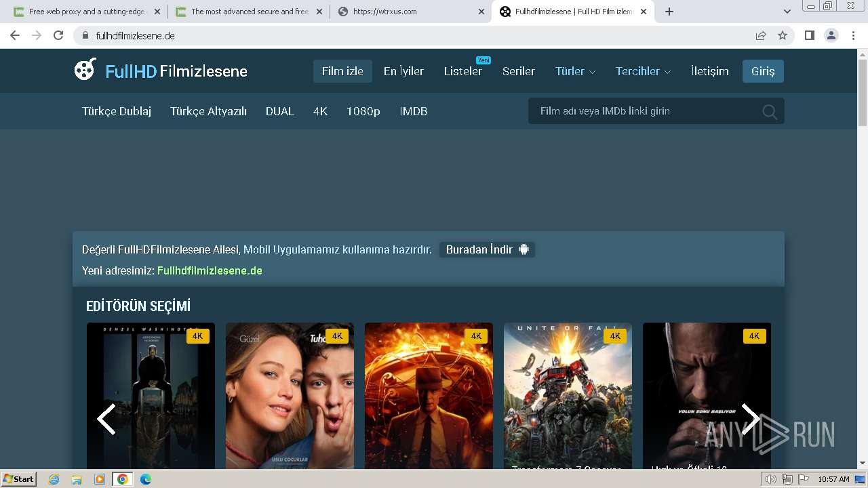Close the Fullhdfilmizlesene tab
Viewport: 868px width, 488px height.
tap(644, 12)
